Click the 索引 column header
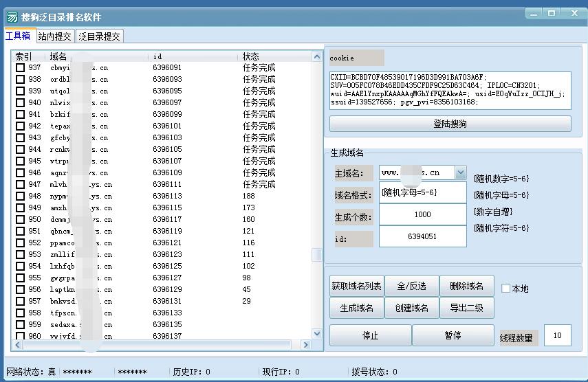The width and height of the screenshot is (588, 382). point(29,56)
